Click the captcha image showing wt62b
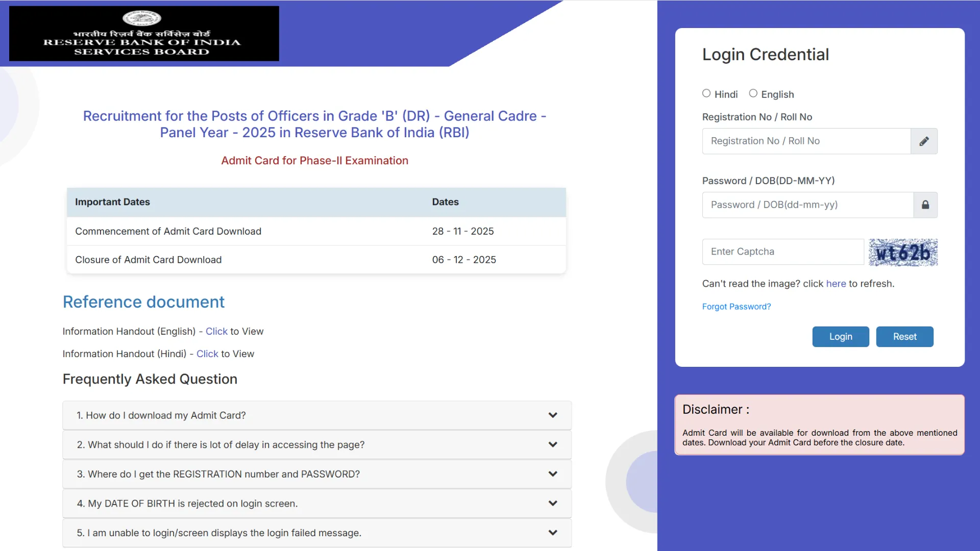Image resolution: width=980 pixels, height=551 pixels. coord(902,252)
